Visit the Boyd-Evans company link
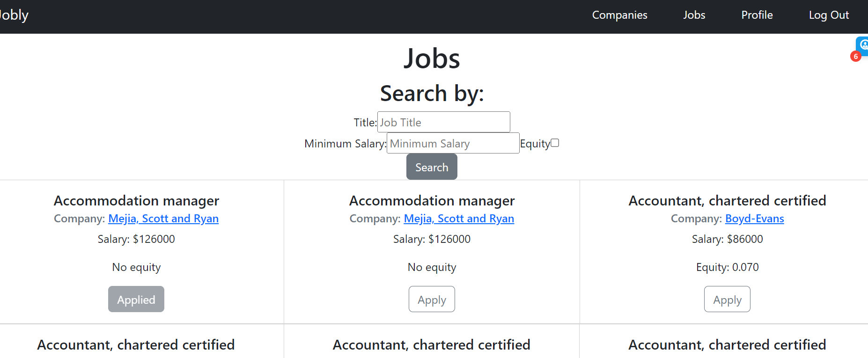The image size is (868, 358). pyautogui.click(x=754, y=219)
